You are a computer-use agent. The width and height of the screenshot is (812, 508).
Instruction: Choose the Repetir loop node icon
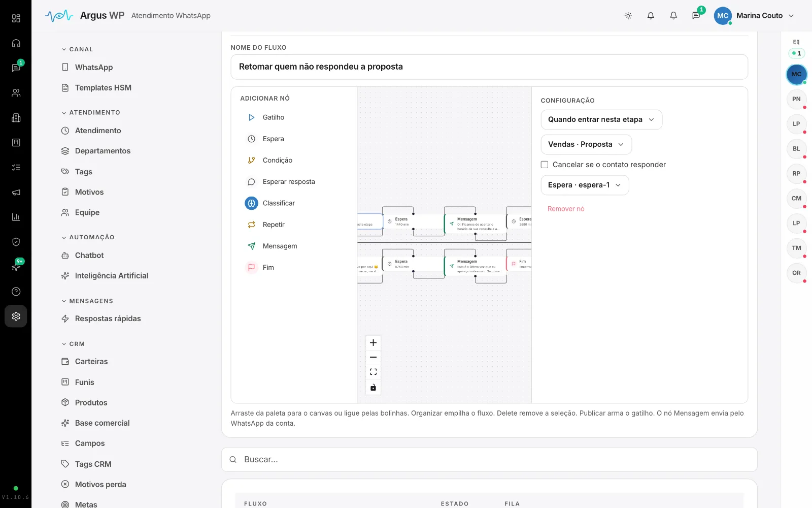tap(251, 225)
